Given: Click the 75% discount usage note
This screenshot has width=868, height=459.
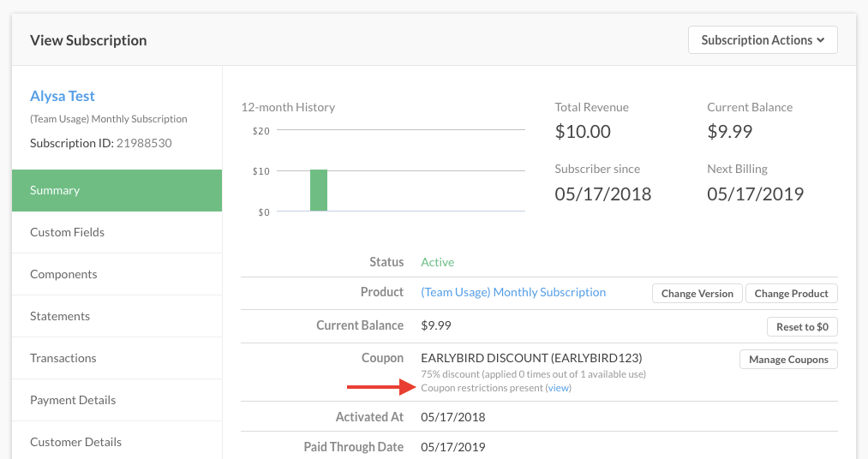Looking at the screenshot, I should [x=533, y=374].
